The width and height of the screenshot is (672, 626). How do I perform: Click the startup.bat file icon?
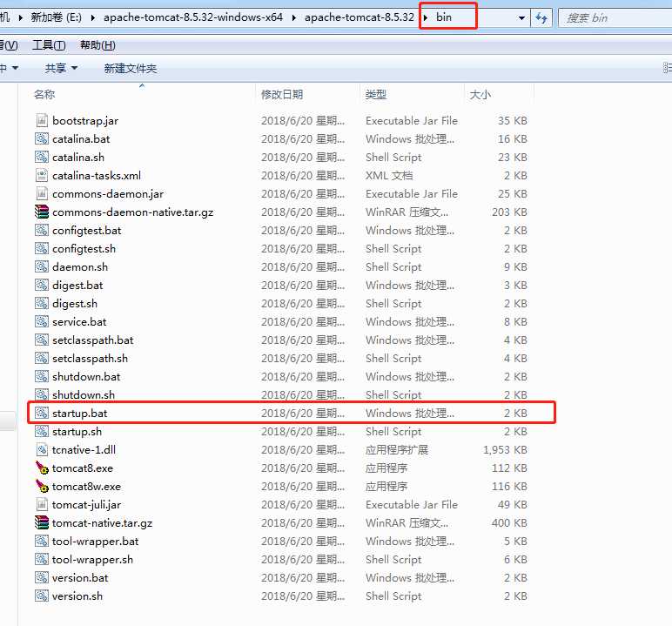pyautogui.click(x=42, y=414)
